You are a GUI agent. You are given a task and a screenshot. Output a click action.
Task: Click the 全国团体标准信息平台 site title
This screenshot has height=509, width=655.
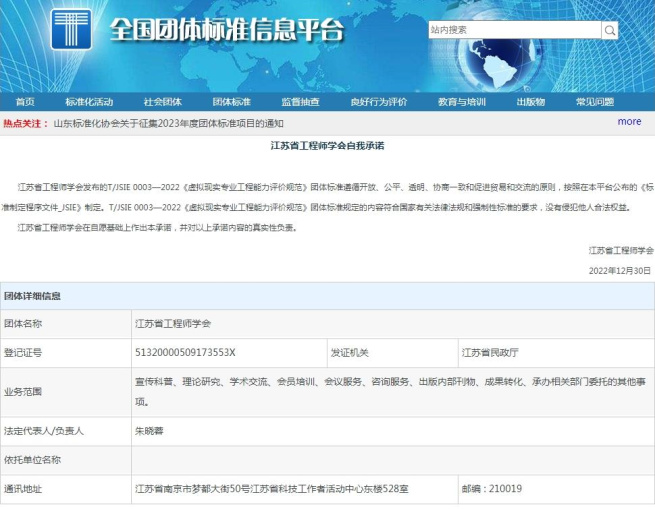tap(225, 30)
